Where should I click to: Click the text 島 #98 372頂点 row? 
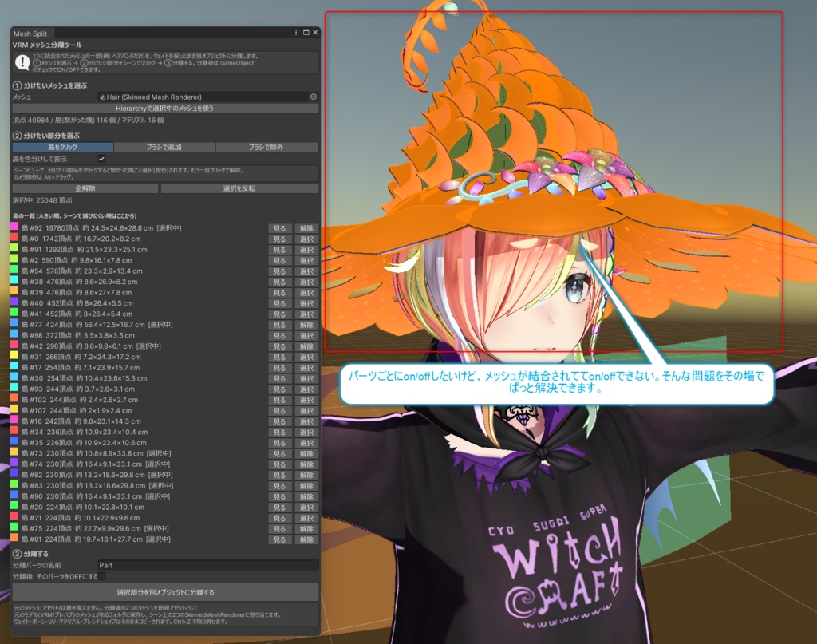pos(78,335)
